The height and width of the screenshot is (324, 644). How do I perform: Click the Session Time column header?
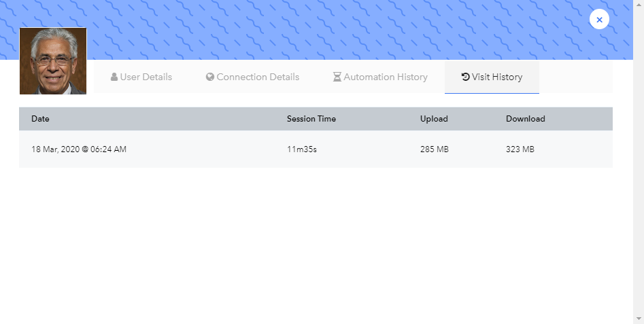point(311,119)
